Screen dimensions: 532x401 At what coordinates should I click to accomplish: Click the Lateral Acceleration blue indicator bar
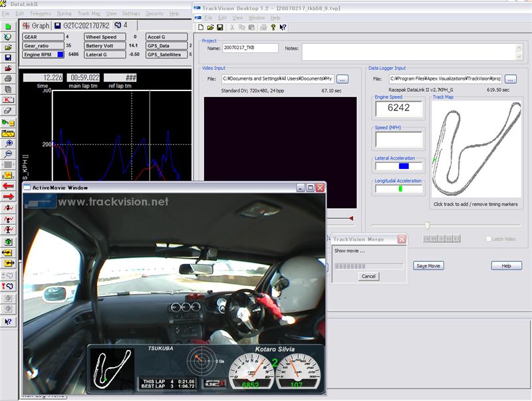[404, 166]
